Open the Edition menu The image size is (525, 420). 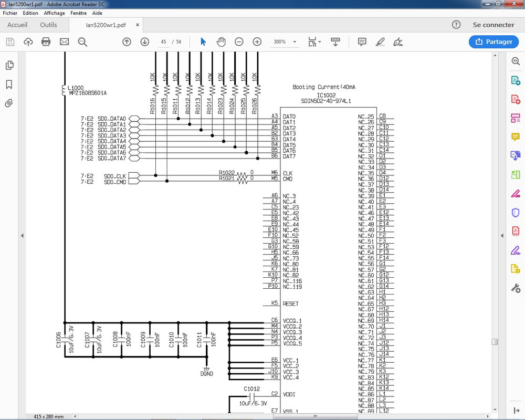click(30, 13)
